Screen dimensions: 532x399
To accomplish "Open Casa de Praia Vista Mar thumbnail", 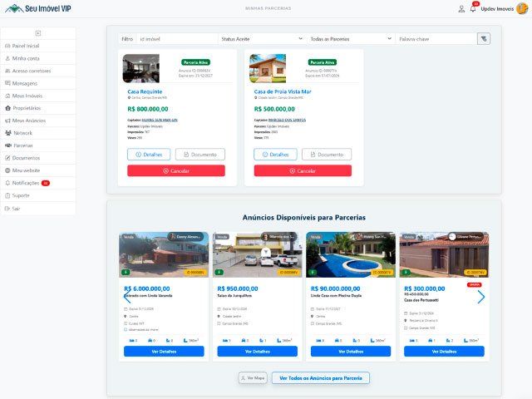I will [268, 68].
